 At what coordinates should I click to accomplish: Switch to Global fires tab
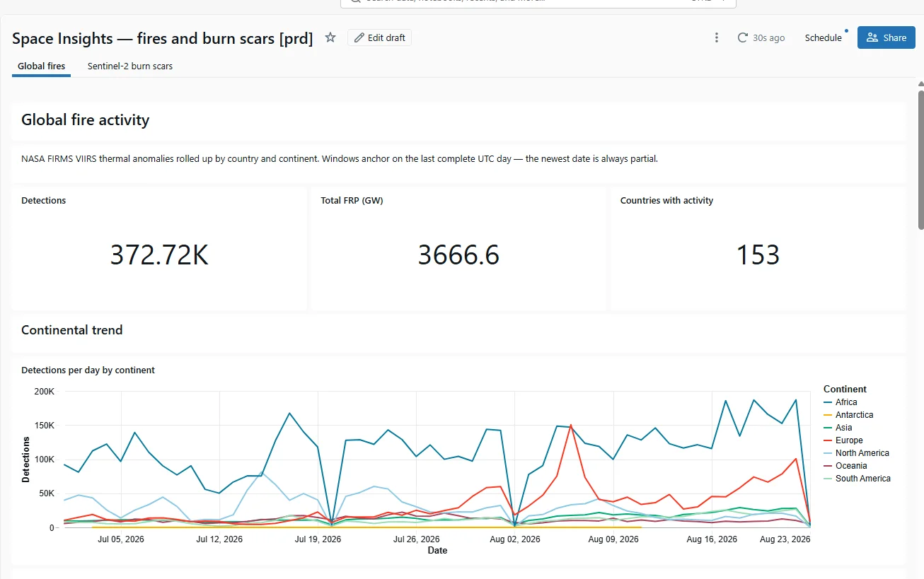[42, 66]
